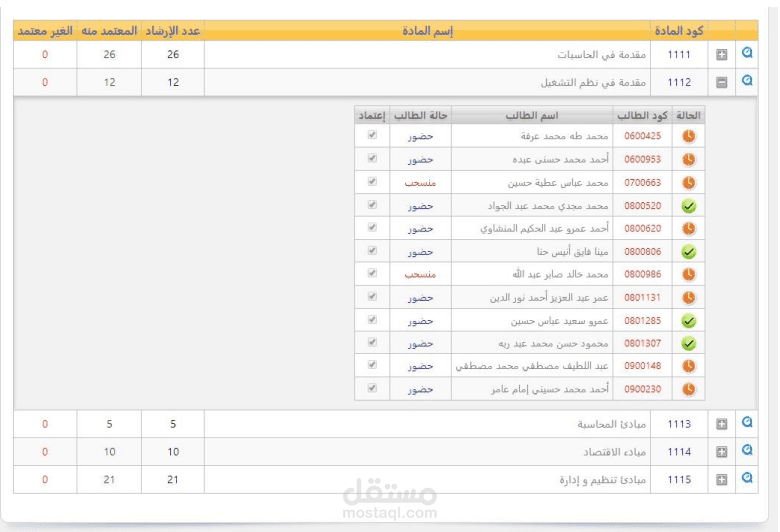Click pending clock icon for student 0600953

[x=688, y=159]
